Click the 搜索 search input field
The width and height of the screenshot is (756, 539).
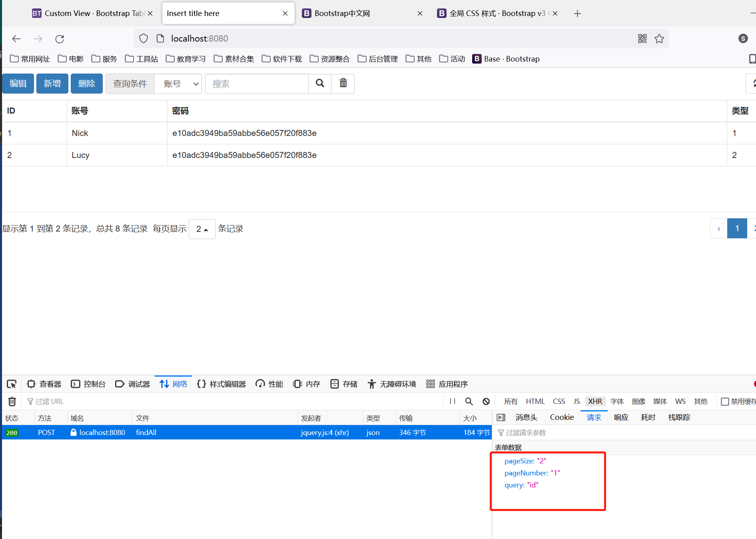257,84
